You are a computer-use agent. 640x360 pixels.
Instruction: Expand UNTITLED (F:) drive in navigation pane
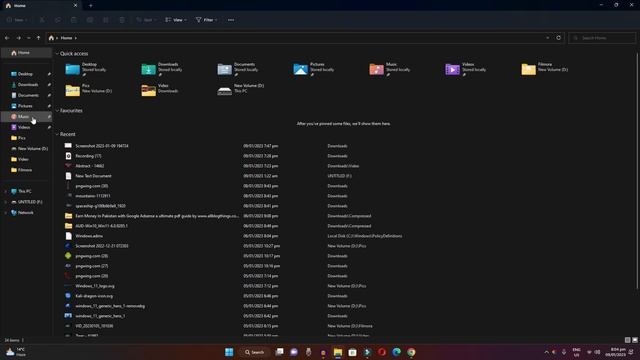coord(5,202)
